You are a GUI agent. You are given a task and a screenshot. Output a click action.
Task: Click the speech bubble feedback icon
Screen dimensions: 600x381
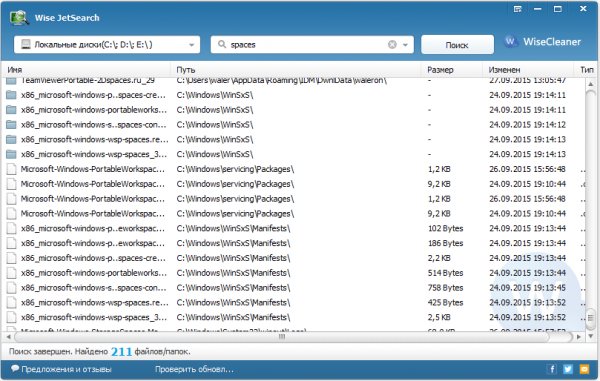coord(15,368)
